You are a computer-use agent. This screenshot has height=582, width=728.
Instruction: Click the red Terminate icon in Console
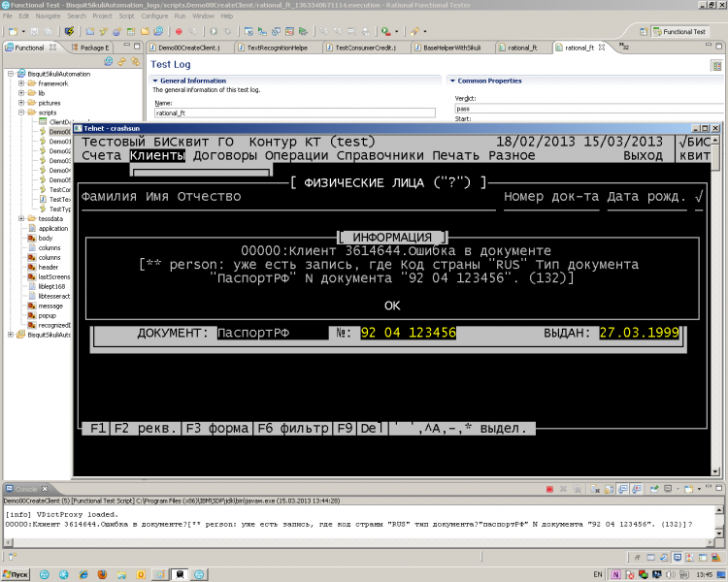pyautogui.click(x=549, y=489)
